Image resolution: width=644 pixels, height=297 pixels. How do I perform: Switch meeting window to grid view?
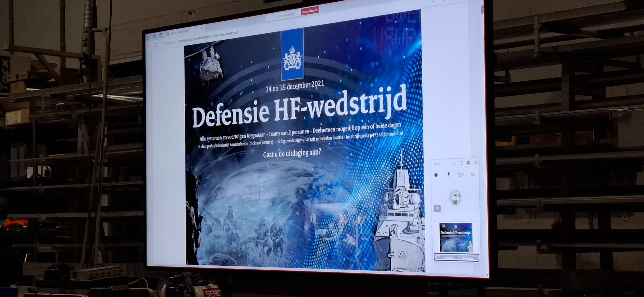[475, 162]
